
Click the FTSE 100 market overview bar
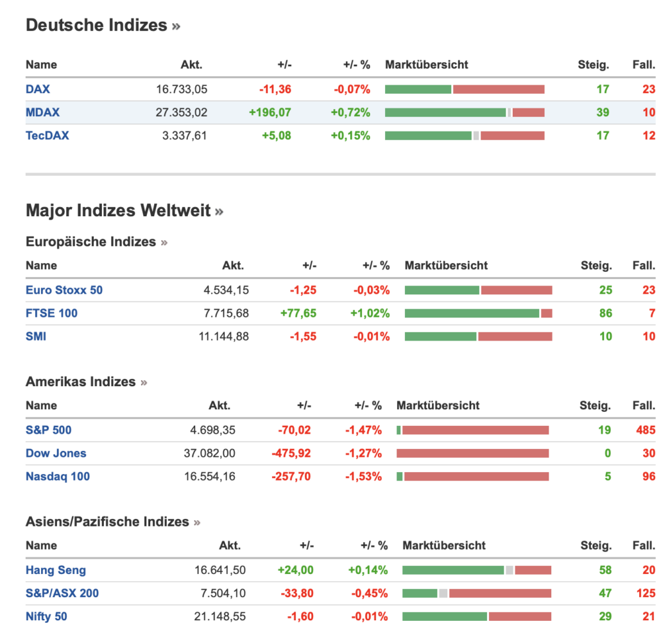point(479,314)
